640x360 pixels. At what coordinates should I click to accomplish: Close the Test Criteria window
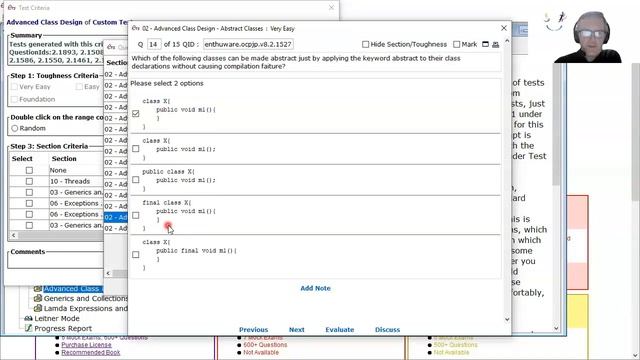point(331,7)
